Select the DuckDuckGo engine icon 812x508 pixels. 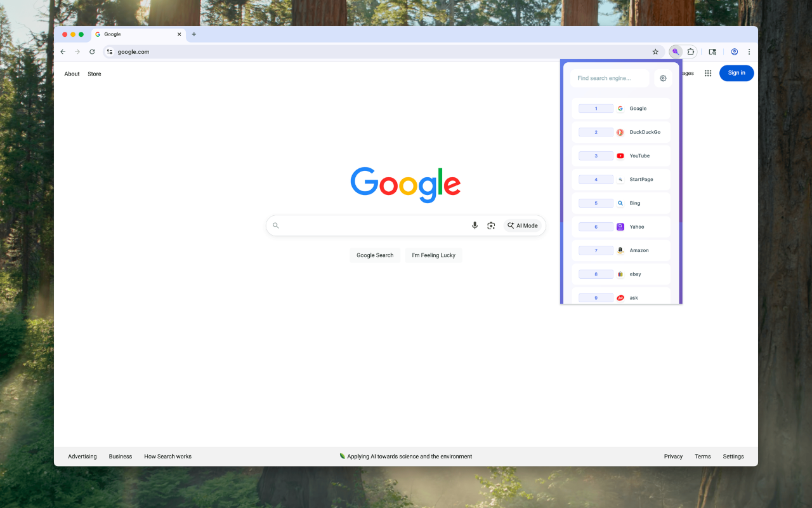(620, 132)
